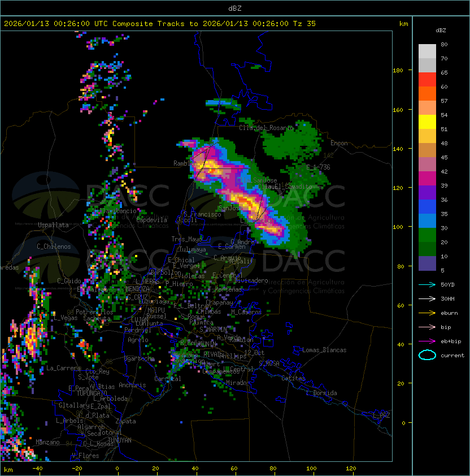Click the gray 80 dBZ color swatch
Screen dimensions: 470x476
[x=427, y=51]
